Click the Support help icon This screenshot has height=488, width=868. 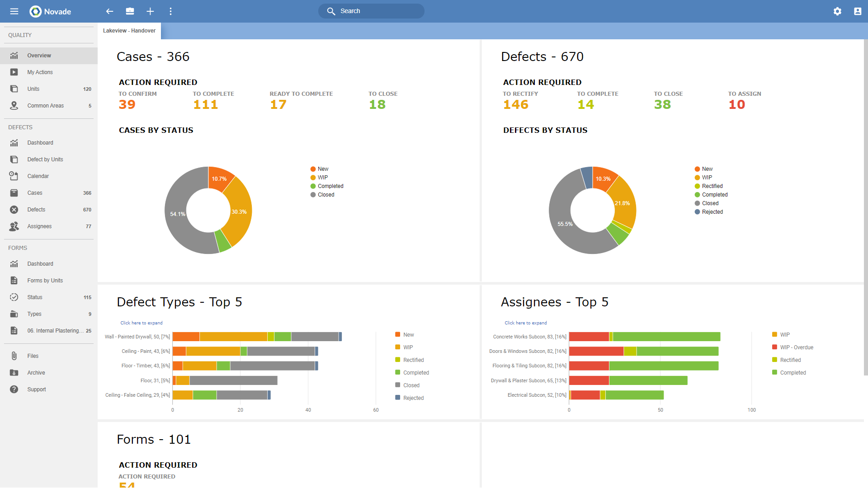click(14, 389)
